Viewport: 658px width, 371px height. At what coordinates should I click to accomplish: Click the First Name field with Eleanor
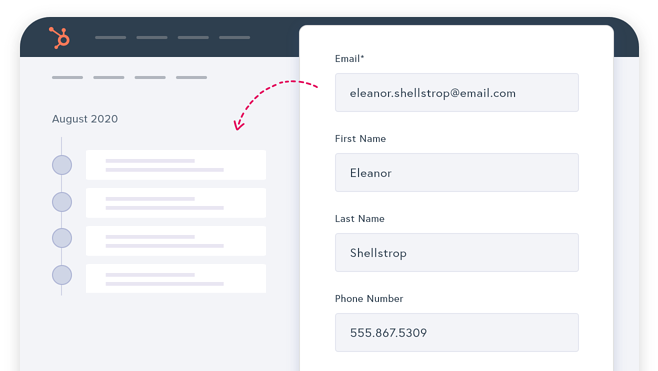click(457, 172)
